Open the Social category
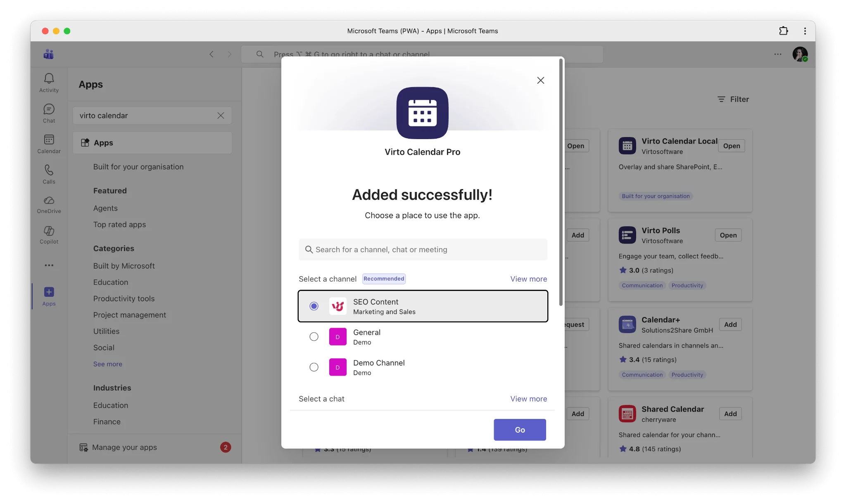 point(104,348)
